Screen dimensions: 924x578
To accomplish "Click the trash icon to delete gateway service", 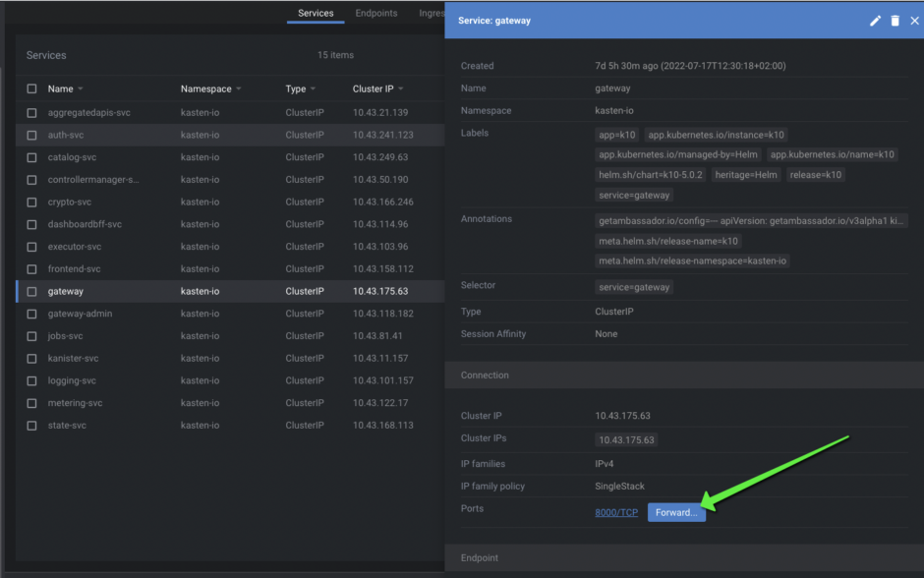I will (895, 21).
